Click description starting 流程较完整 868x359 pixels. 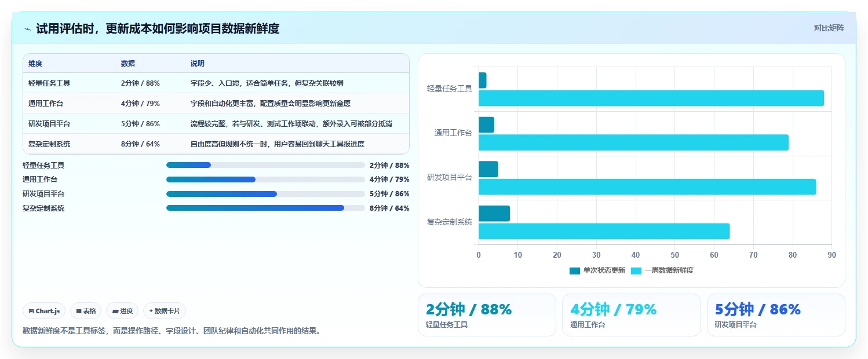point(291,124)
